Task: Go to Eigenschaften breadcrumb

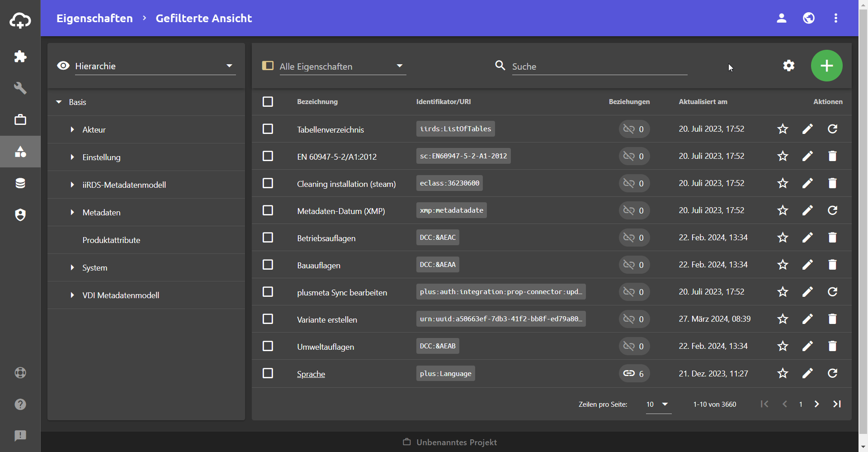Action: pos(94,18)
